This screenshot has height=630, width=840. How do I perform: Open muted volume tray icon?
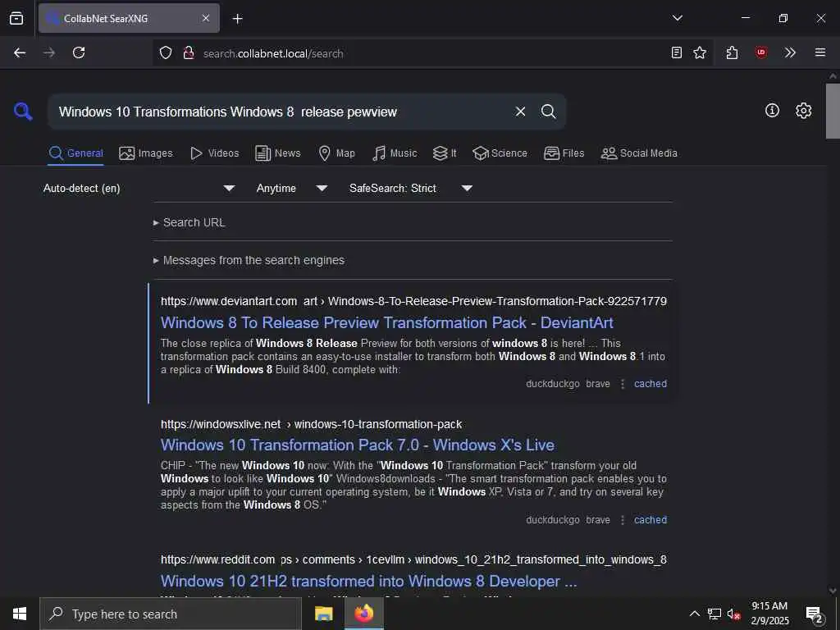(733, 614)
